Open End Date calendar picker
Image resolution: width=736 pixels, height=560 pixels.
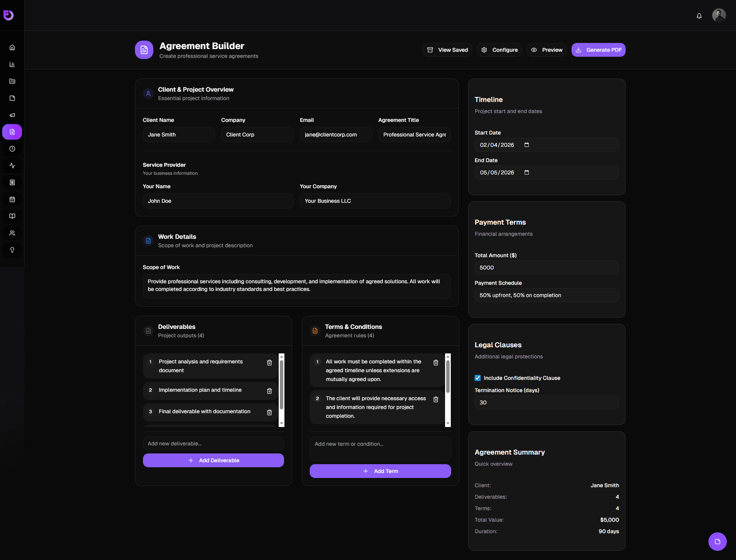pos(527,172)
